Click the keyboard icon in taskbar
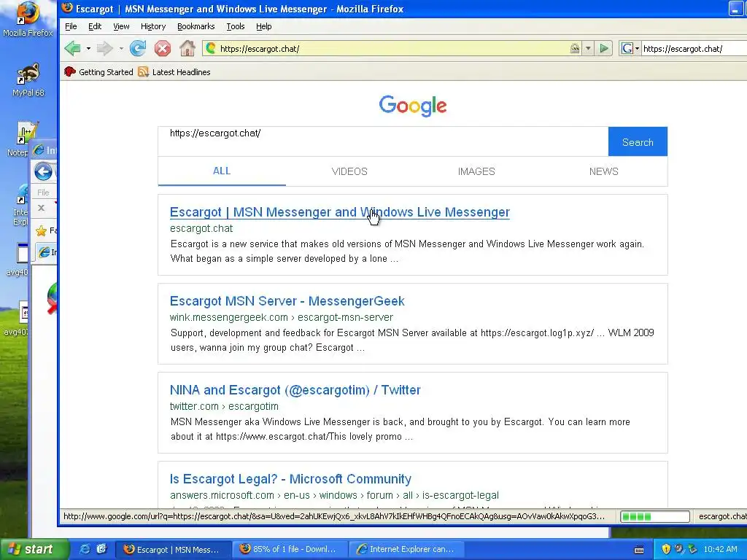This screenshot has width=747, height=560. 639,550
